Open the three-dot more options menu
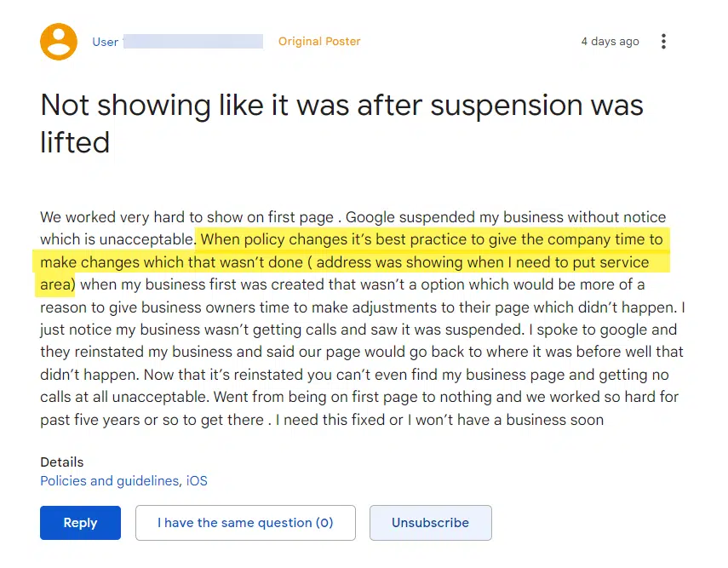 (664, 42)
